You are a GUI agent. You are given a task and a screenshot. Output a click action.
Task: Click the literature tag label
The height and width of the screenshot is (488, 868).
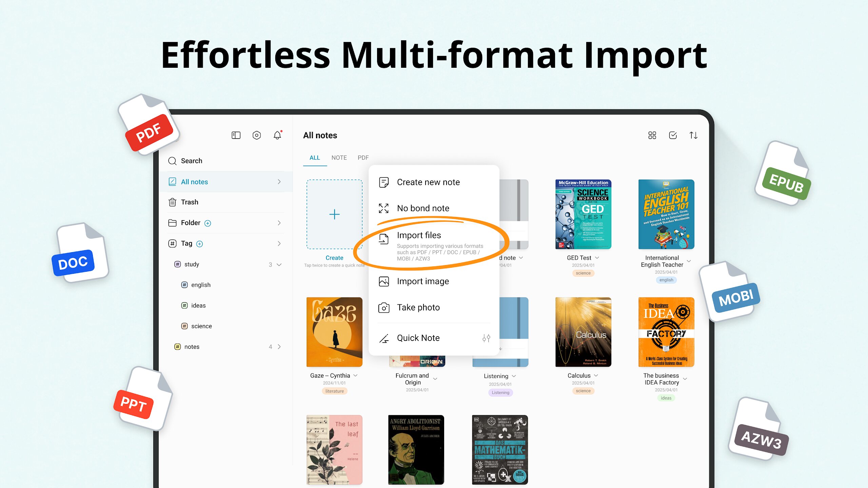click(334, 391)
